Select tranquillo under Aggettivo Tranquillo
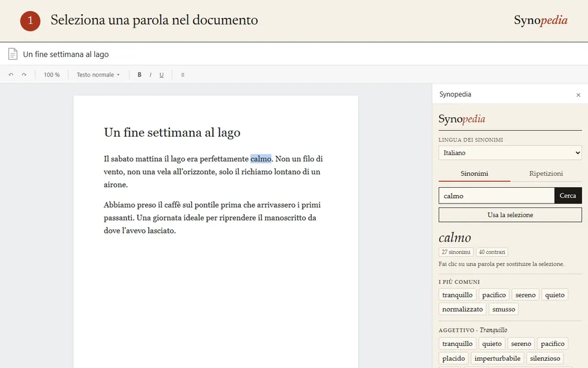The width and height of the screenshot is (588, 368). 457,343
